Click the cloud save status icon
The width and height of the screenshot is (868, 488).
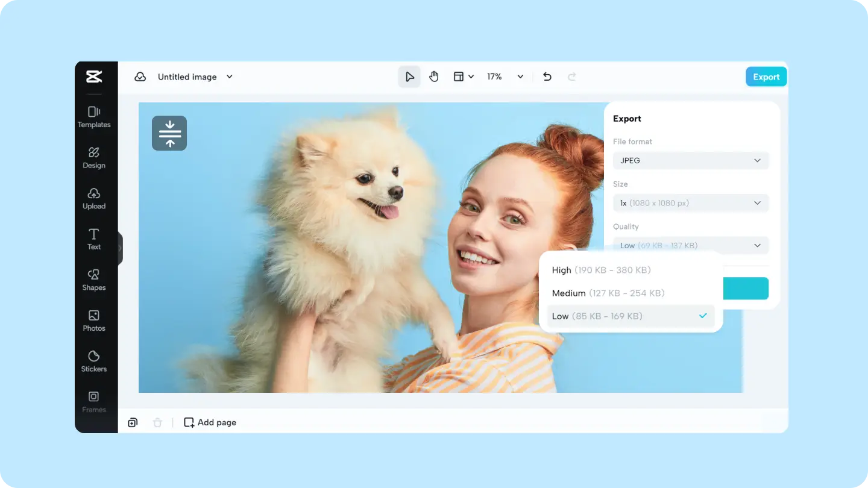(140, 77)
